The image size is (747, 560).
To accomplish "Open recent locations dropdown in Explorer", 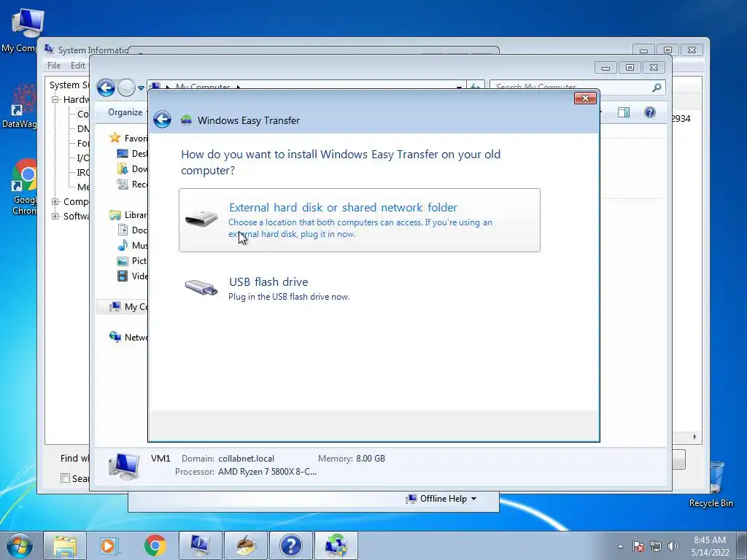I will pos(141,88).
